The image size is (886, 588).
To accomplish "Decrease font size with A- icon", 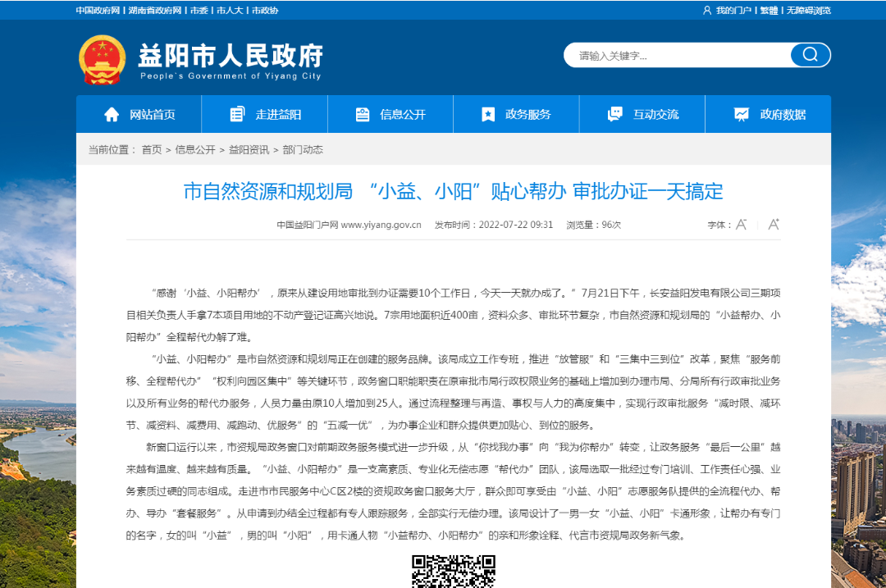I will tap(741, 225).
